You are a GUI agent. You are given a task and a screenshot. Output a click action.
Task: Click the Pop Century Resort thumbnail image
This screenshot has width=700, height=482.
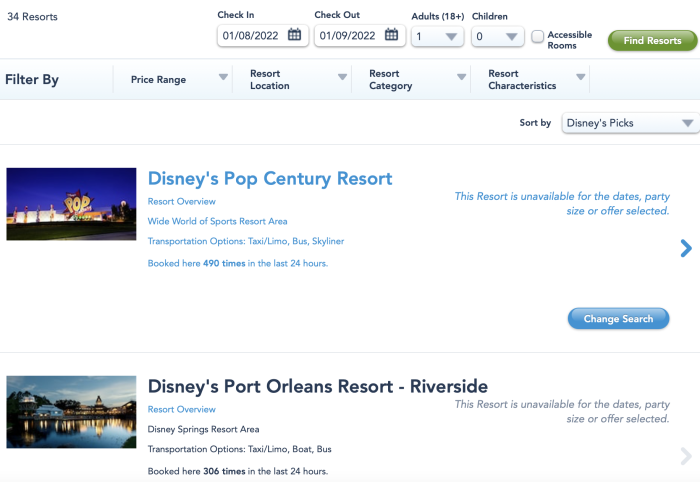(x=71, y=204)
